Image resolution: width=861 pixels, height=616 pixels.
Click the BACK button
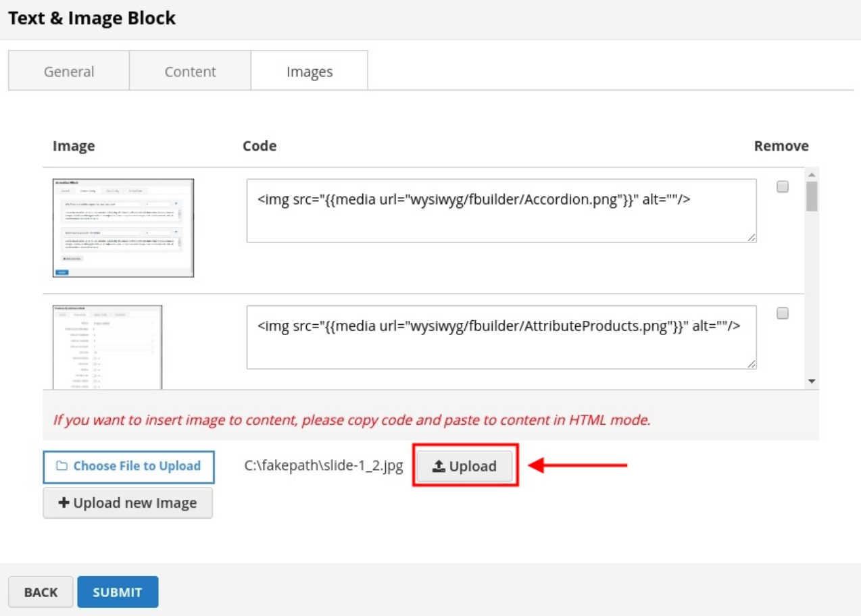41,592
